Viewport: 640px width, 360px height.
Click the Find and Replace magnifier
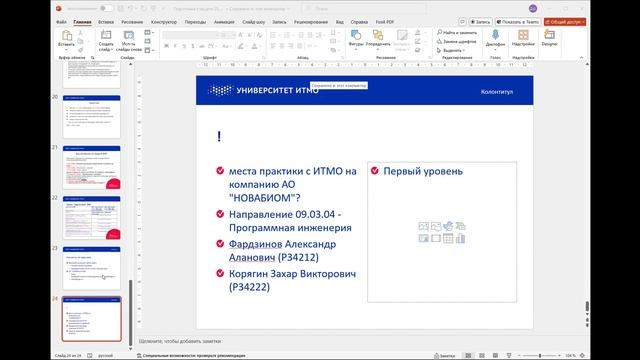click(x=440, y=32)
